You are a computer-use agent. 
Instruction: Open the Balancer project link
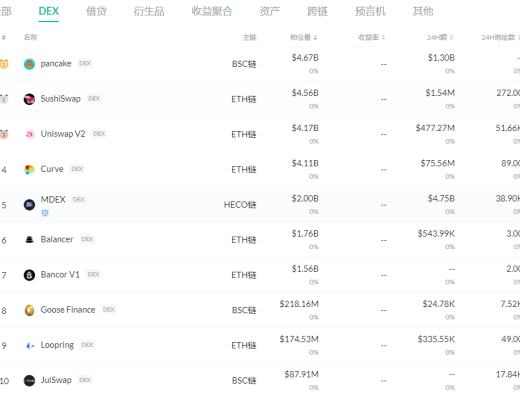click(x=57, y=239)
